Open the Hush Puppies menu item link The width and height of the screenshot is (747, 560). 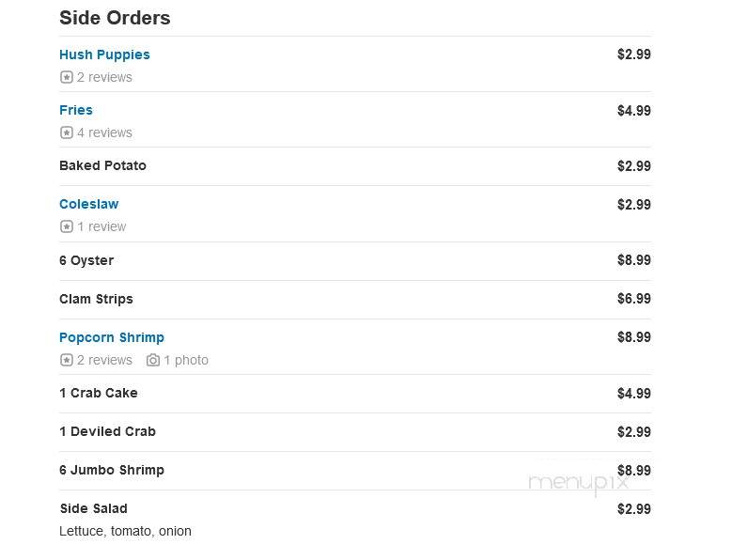coord(104,55)
